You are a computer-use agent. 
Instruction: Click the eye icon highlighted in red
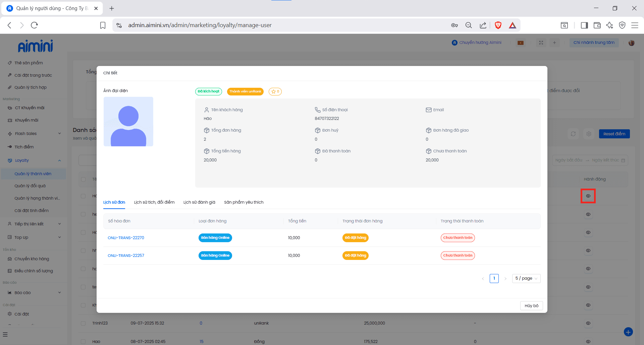pos(588,196)
